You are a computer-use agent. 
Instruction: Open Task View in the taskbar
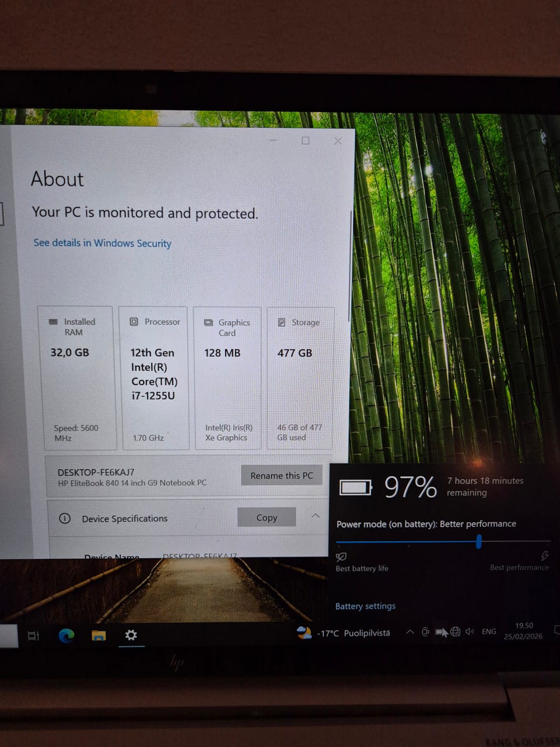[x=33, y=636]
